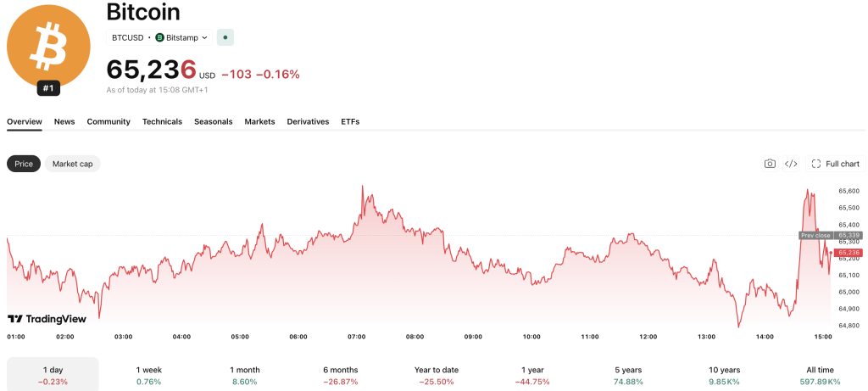
Task: View the ETFs tab
Action: [350, 122]
